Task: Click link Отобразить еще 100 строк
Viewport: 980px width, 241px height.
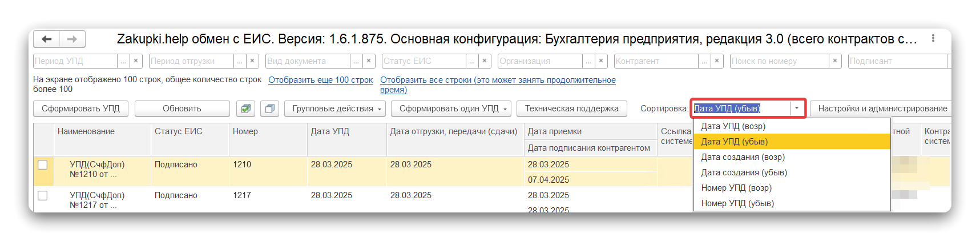Action: [x=321, y=80]
